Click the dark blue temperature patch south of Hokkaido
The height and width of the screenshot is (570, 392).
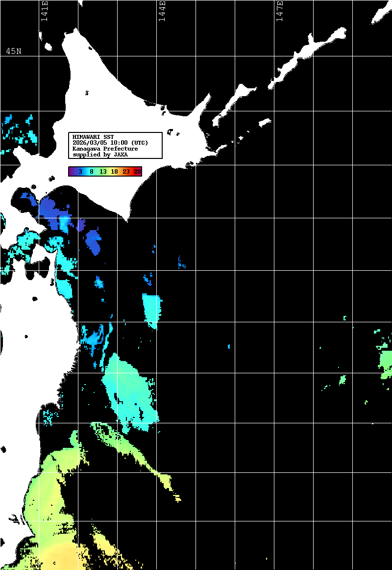click(x=93, y=241)
